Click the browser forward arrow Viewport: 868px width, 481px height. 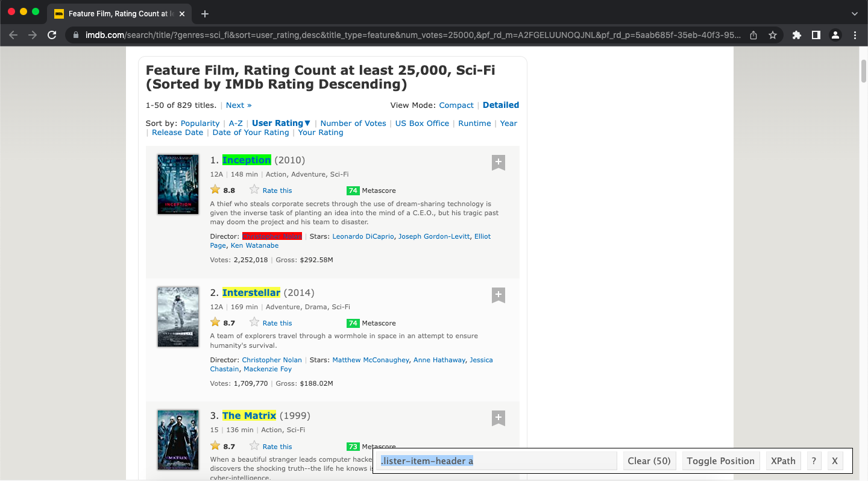click(33, 35)
